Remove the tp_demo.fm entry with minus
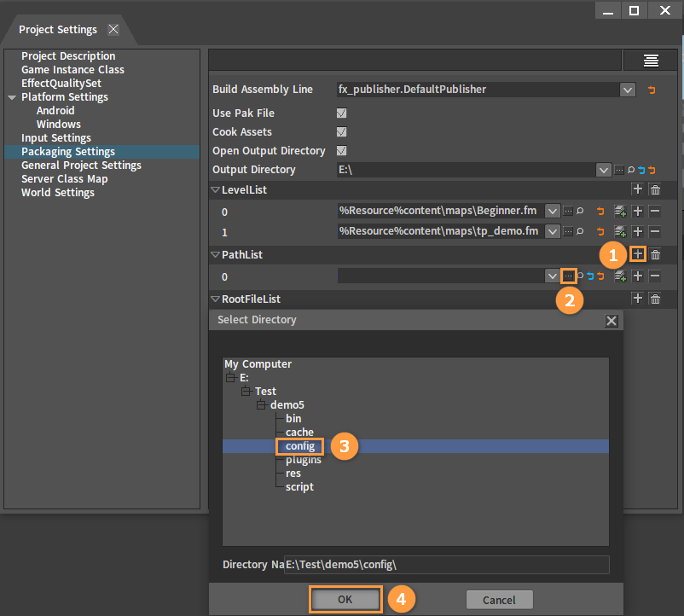 [655, 231]
